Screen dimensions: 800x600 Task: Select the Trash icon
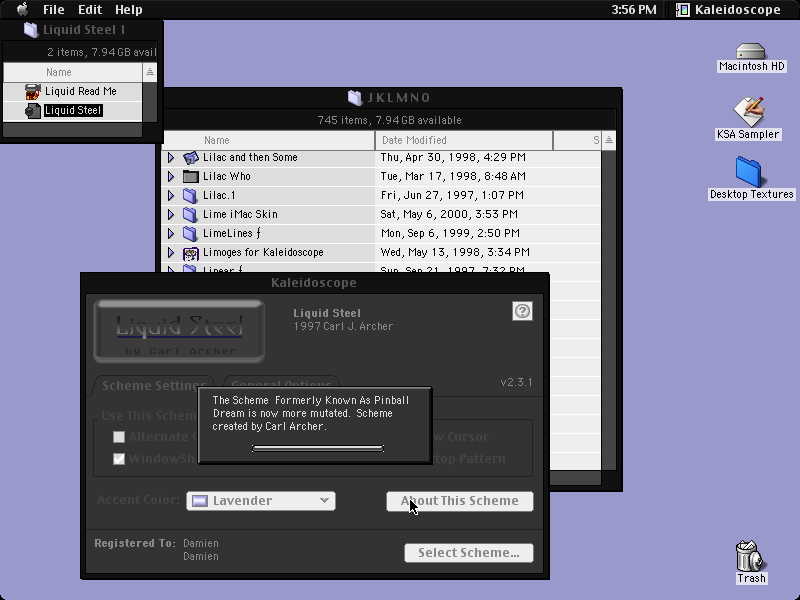[x=750, y=556]
